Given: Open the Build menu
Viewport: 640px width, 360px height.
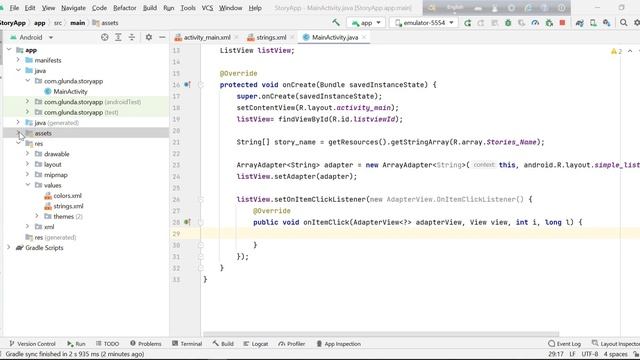Looking at the screenshot, I should 150,8.
